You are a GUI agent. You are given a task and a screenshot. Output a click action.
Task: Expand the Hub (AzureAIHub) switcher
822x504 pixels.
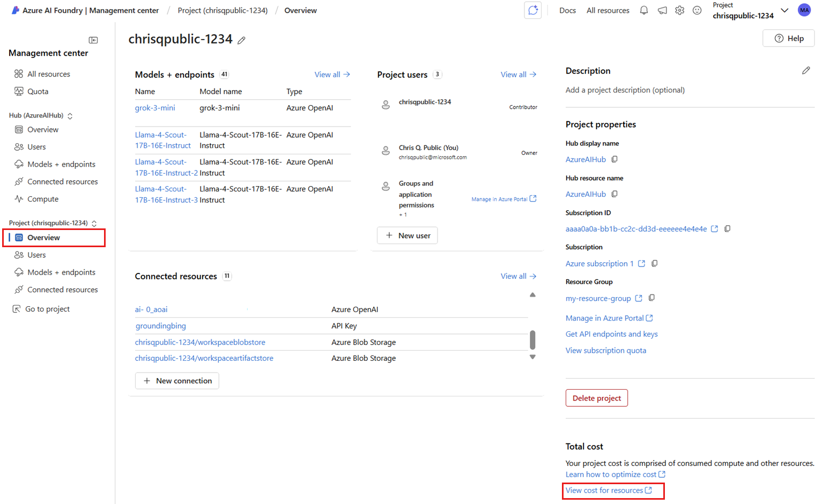(70, 116)
